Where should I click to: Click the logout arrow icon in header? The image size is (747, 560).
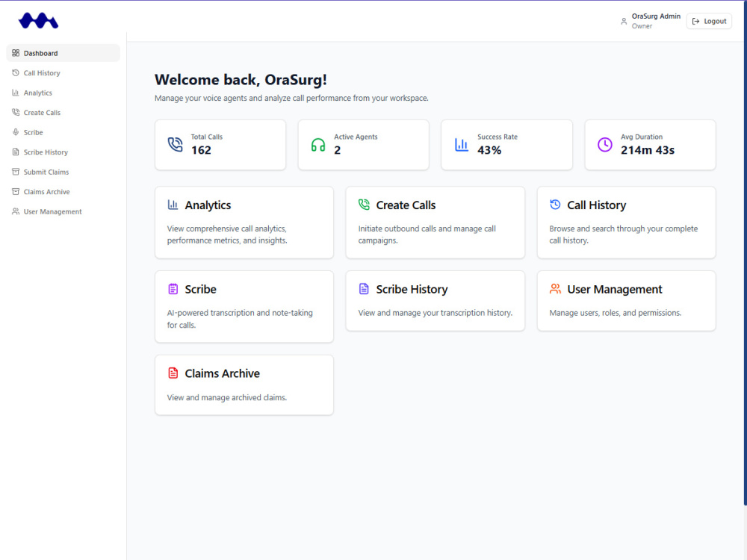(x=695, y=21)
